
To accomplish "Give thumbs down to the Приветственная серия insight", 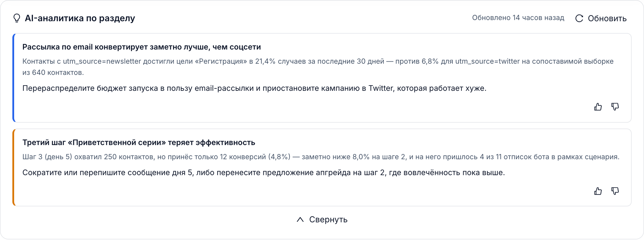I will coord(615,191).
